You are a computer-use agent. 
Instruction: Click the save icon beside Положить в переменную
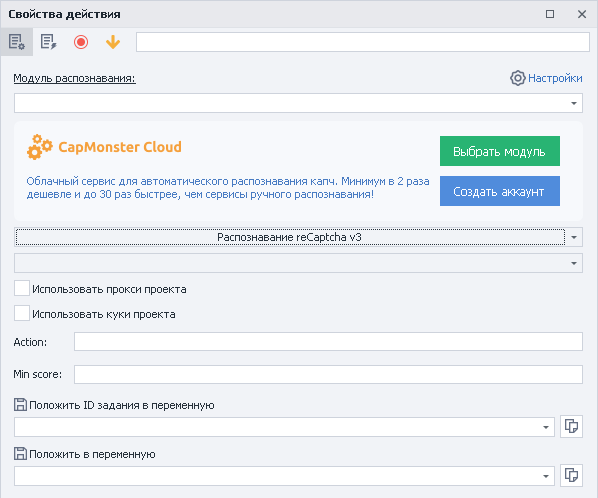point(20,454)
